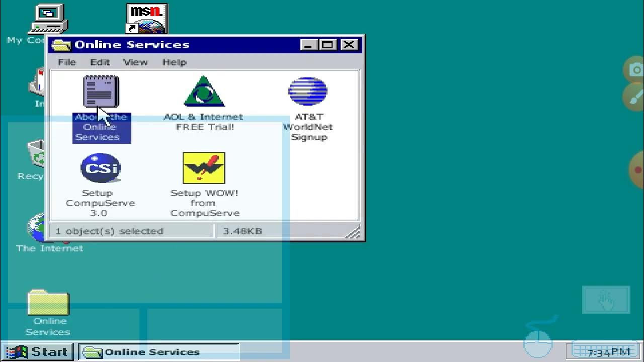This screenshot has height=362, width=644.
Task: Minimize the Online Services window
Action: [x=308, y=45]
